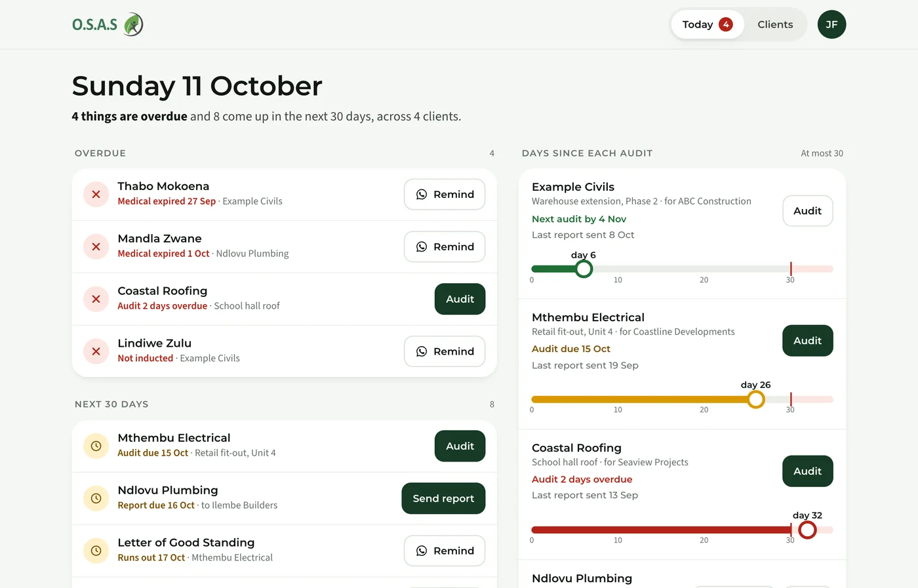Click the red X icon for Lindiwe Zulu

(96, 351)
